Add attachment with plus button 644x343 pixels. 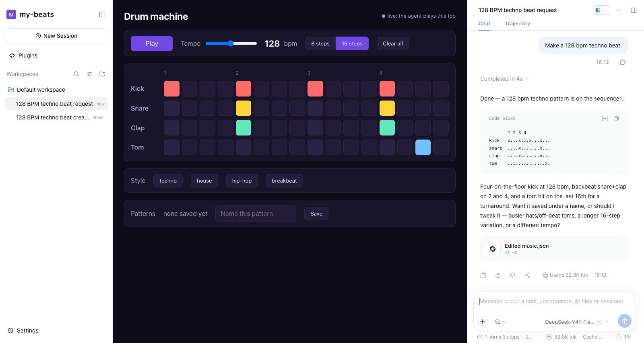click(483, 322)
